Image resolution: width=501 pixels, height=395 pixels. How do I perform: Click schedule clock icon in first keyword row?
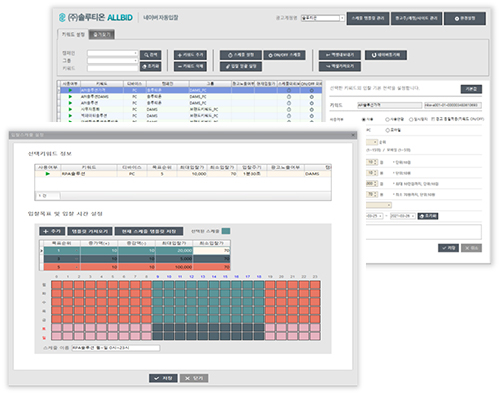[289, 90]
